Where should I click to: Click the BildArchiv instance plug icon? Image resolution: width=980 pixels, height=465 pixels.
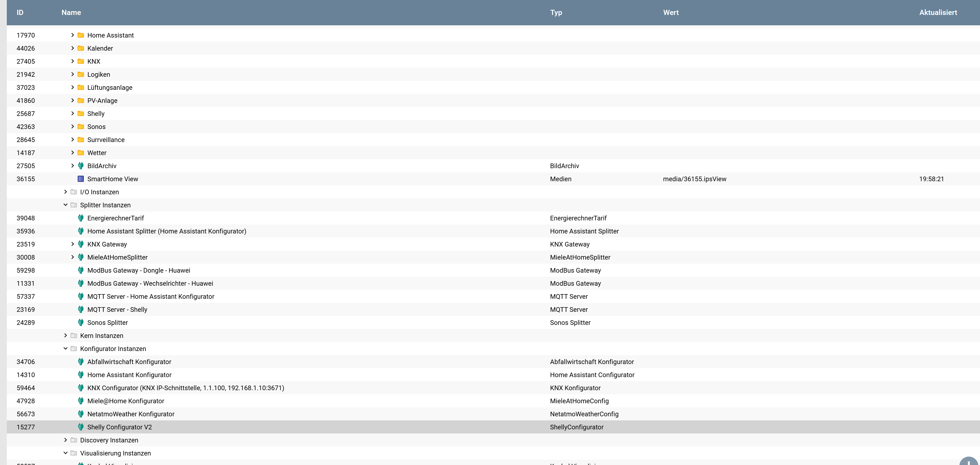(x=81, y=166)
